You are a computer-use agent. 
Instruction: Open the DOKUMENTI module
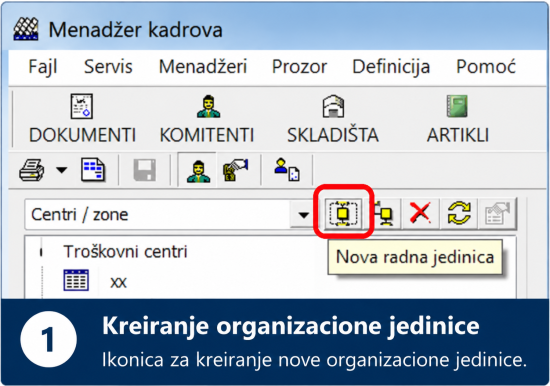(82, 119)
